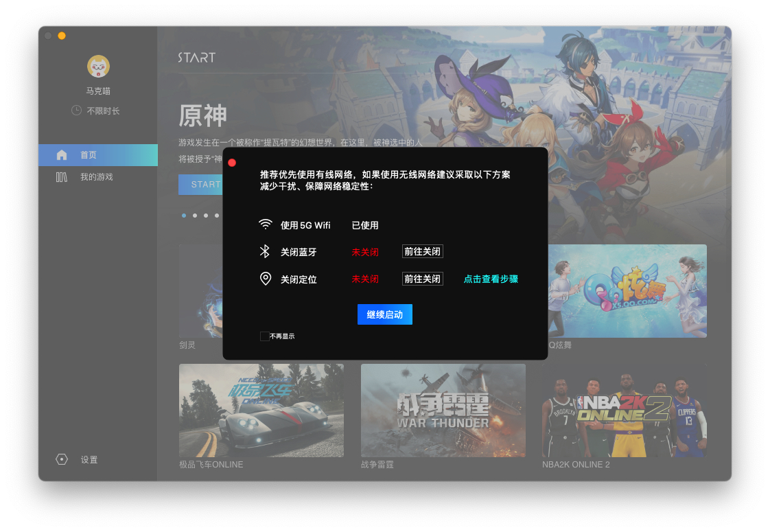Screen dimensions: 770x532
Task: Open the 点击查看步骤 link
Action: tap(491, 279)
